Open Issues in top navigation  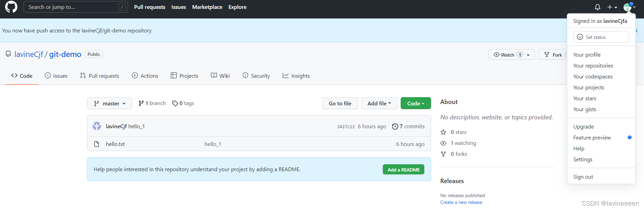[178, 7]
